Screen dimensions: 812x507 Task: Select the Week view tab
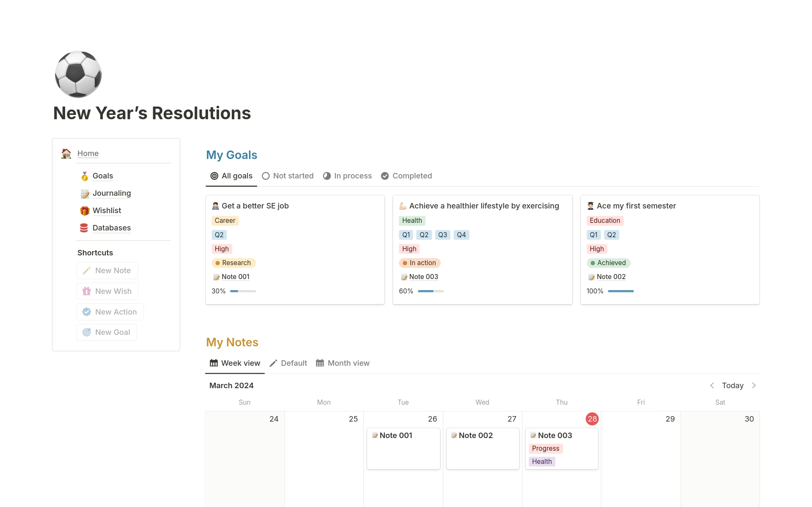(235, 363)
